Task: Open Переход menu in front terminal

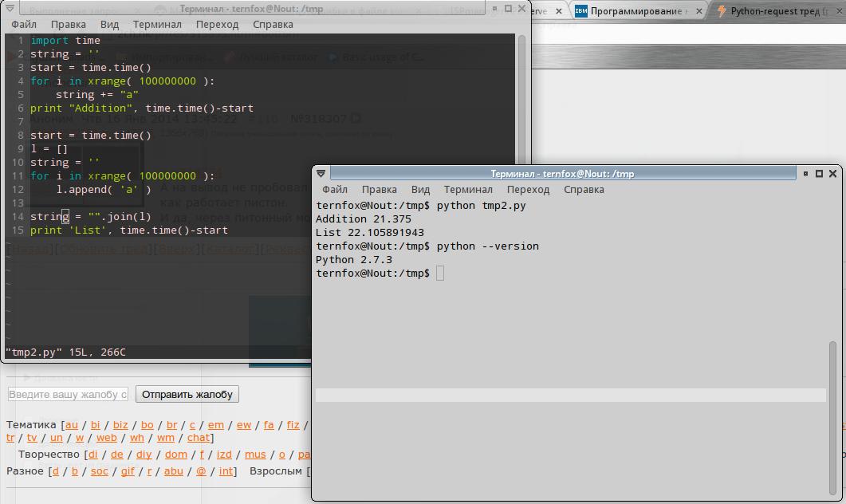Action: (528, 190)
